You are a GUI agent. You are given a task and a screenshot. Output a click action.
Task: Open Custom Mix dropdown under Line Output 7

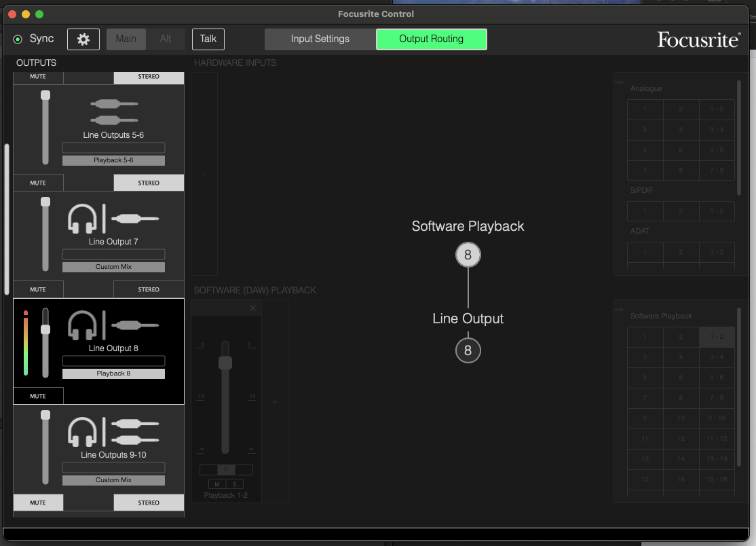coord(113,267)
